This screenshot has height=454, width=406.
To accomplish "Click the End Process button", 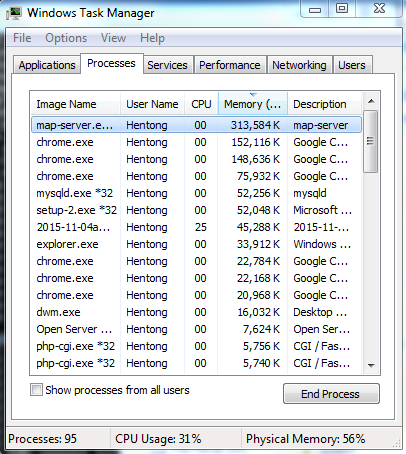I will click(331, 394).
